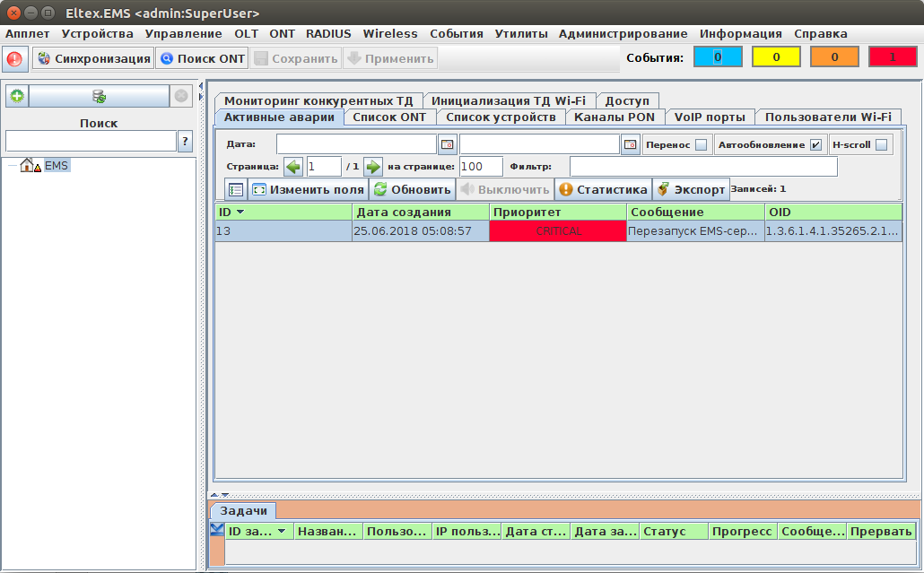The height and width of the screenshot is (573, 924).
Task: Focus the Фильтр input field
Action: pyautogui.click(x=703, y=167)
